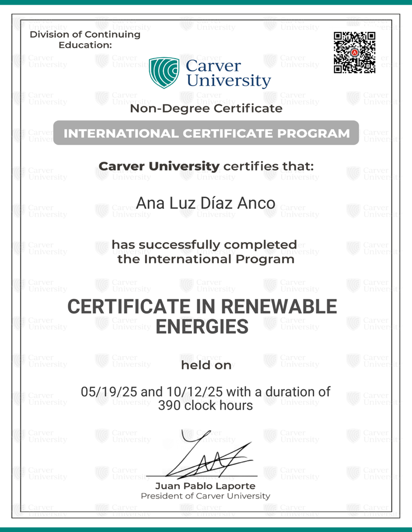This screenshot has height=532, width=412.
Task: Click signer name 'Juan Pablo Laporte'
Action: 205,486
